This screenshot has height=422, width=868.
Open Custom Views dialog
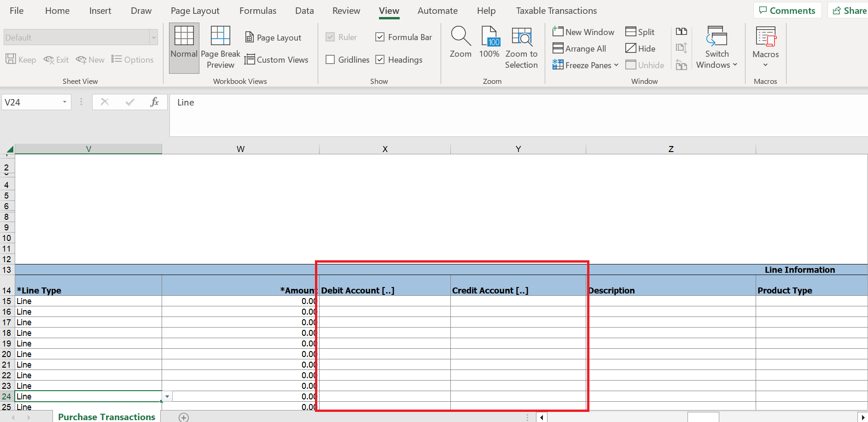pos(277,59)
